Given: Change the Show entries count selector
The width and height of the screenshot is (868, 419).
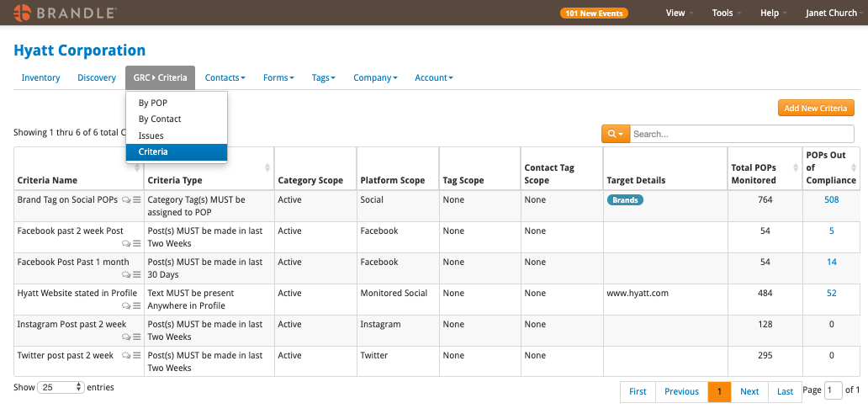Looking at the screenshot, I should (x=61, y=388).
